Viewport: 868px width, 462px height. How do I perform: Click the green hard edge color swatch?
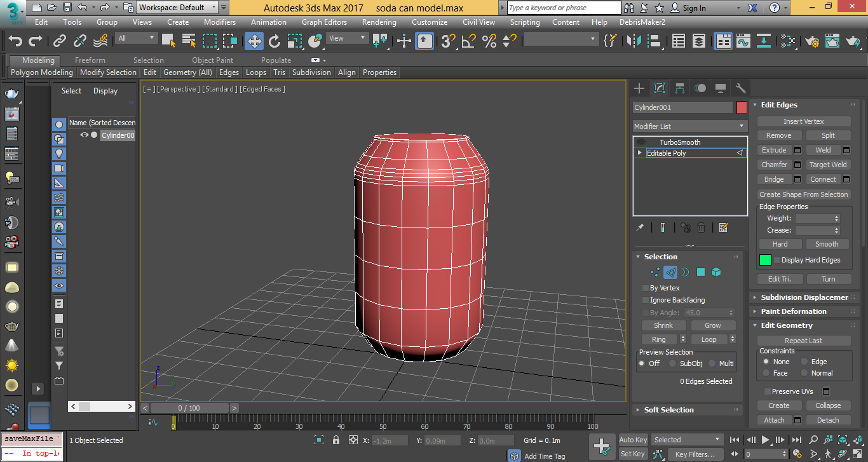[x=765, y=260]
